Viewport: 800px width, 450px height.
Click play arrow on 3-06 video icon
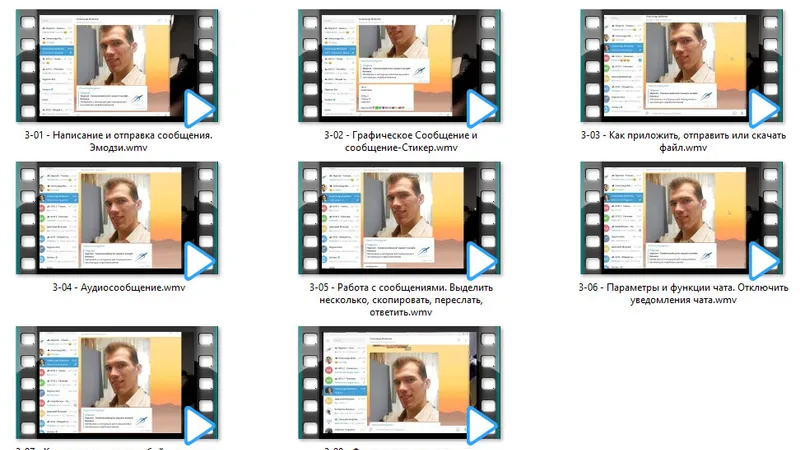(x=764, y=261)
